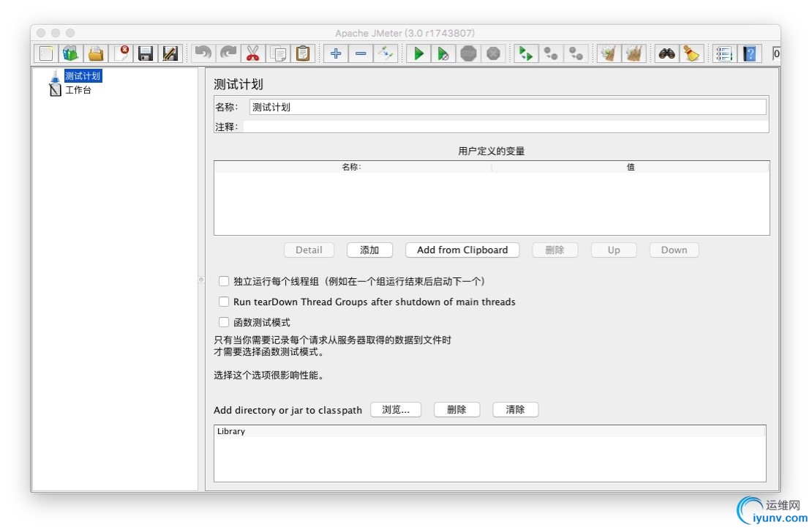Click Remote stop all icon
The height and width of the screenshot is (530, 812).
(551, 53)
